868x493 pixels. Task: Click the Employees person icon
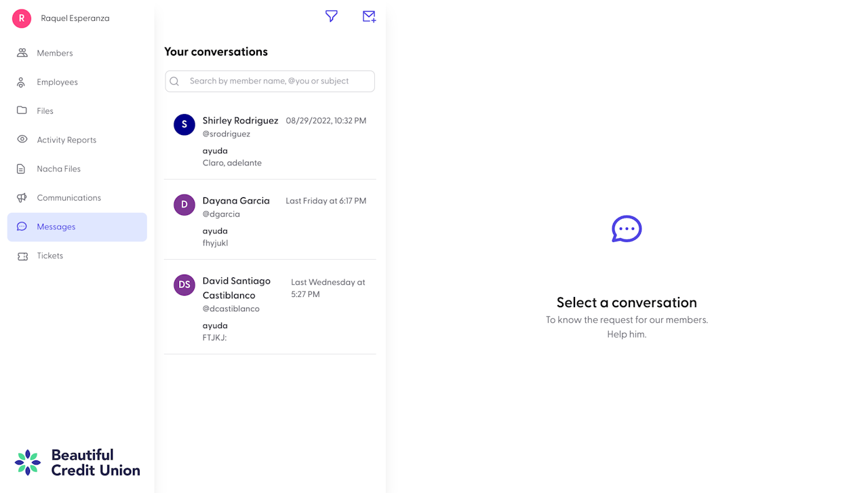point(22,82)
